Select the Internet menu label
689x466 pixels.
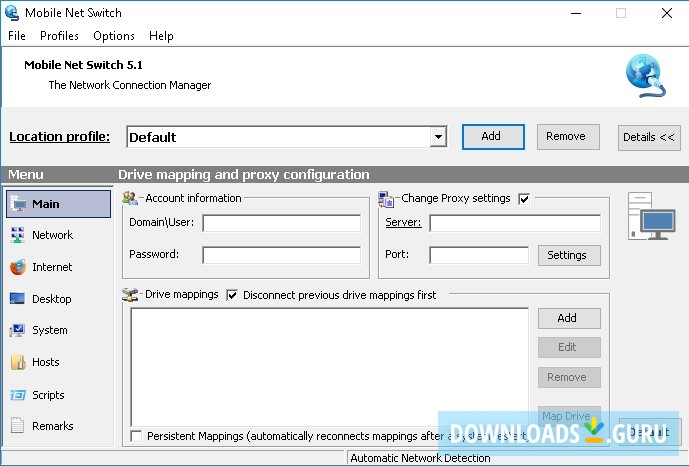tap(52, 267)
